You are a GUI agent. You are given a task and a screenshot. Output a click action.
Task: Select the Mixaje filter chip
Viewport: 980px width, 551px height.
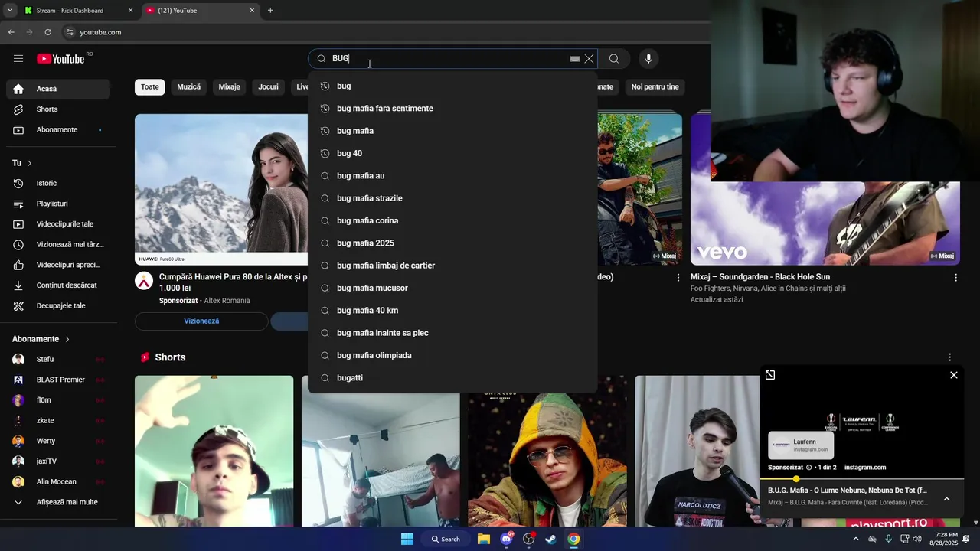click(x=230, y=87)
